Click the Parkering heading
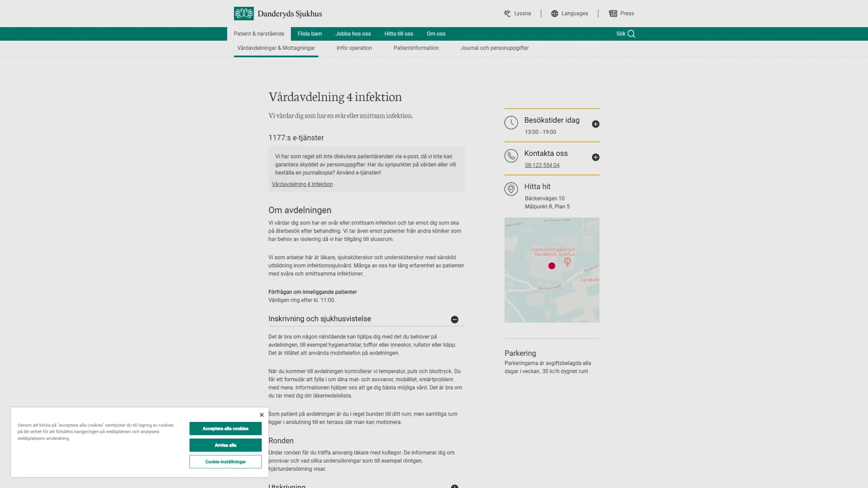This screenshot has width=868, height=488. pyautogui.click(x=520, y=353)
